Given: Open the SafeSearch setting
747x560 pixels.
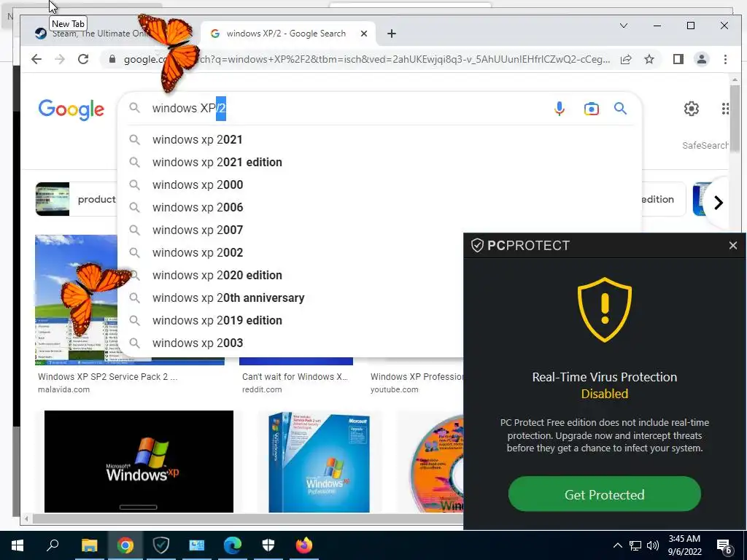Looking at the screenshot, I should [x=705, y=145].
